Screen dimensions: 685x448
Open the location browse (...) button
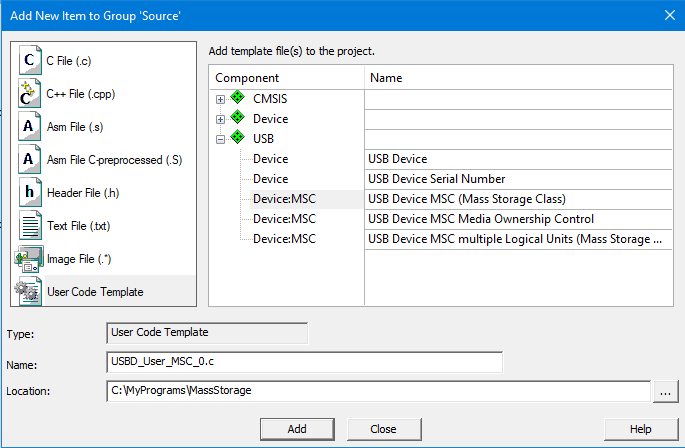click(665, 391)
